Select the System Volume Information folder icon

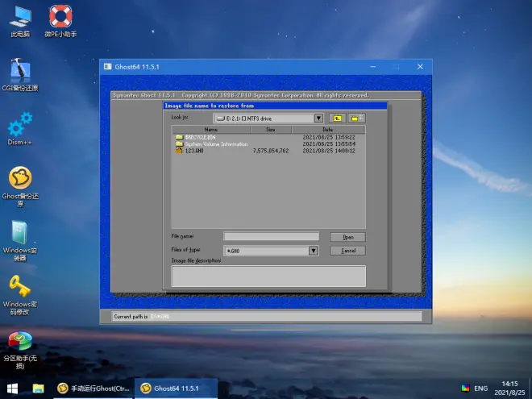[x=180, y=143]
